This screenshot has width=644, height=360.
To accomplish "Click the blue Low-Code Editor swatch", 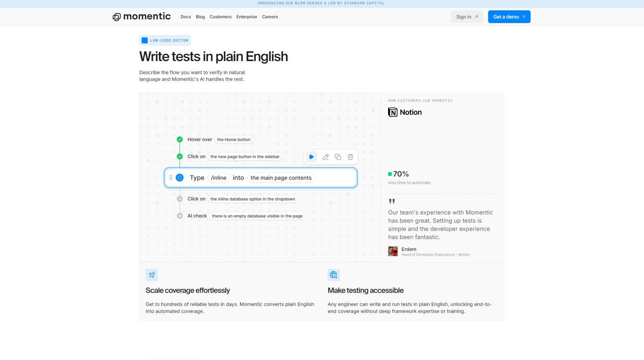I will click(x=145, y=41).
